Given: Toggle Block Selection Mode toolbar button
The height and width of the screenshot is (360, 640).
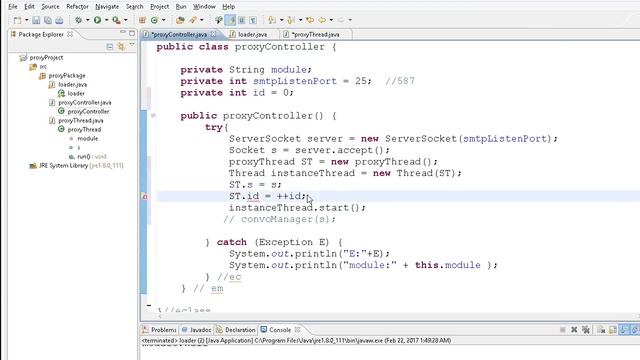Looking at the screenshot, I should 242,20.
